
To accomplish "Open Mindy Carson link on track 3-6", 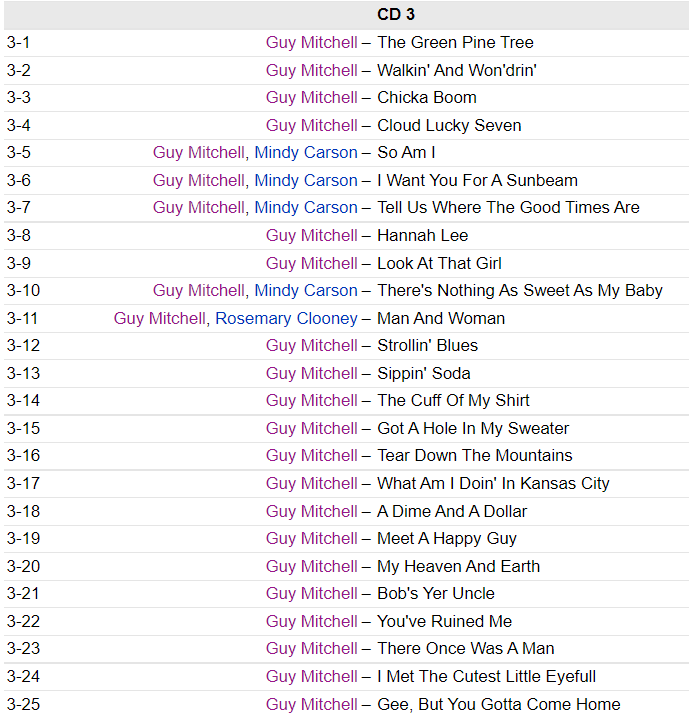I will (306, 181).
